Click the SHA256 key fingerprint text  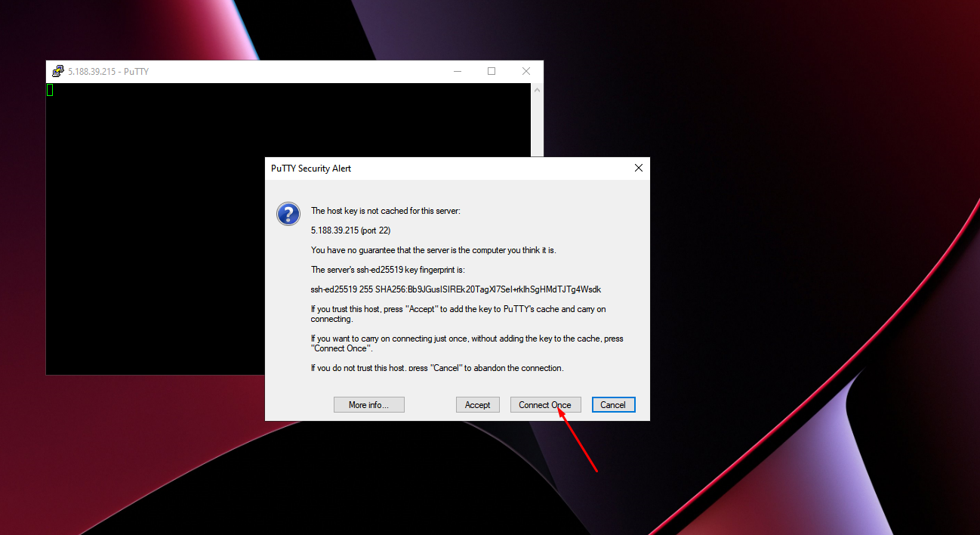(x=456, y=289)
